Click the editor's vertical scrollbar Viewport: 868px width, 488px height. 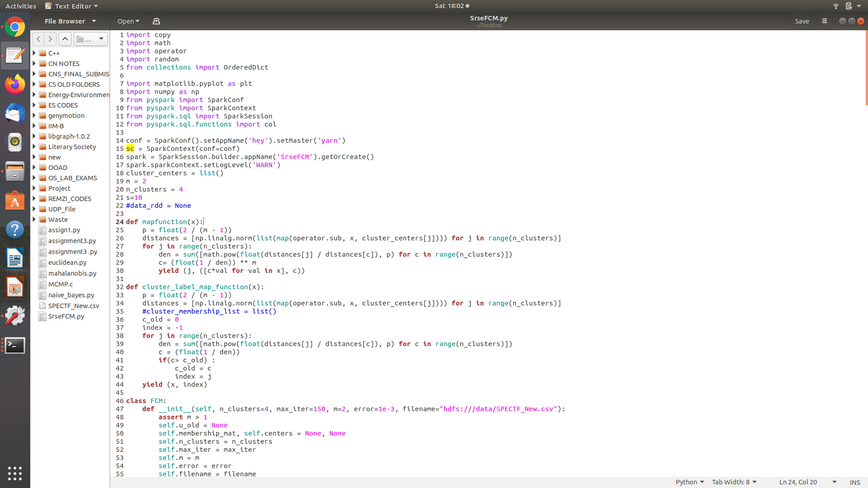[866, 68]
